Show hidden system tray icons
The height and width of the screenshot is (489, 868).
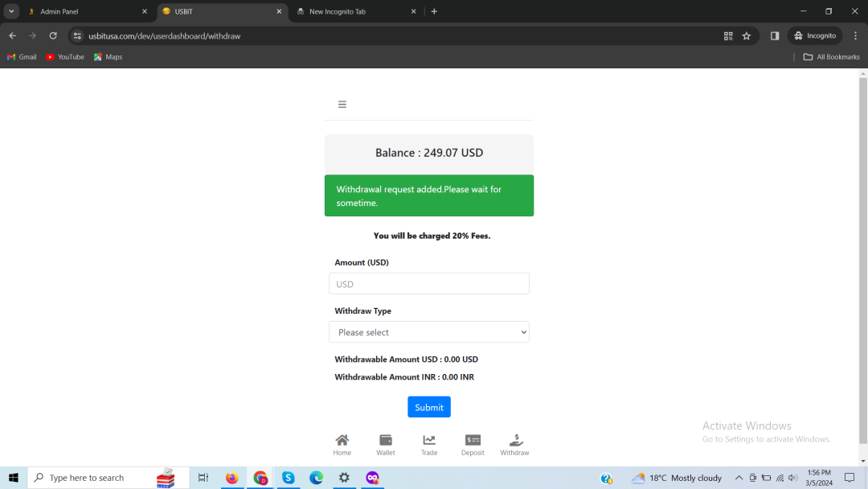pos(739,478)
